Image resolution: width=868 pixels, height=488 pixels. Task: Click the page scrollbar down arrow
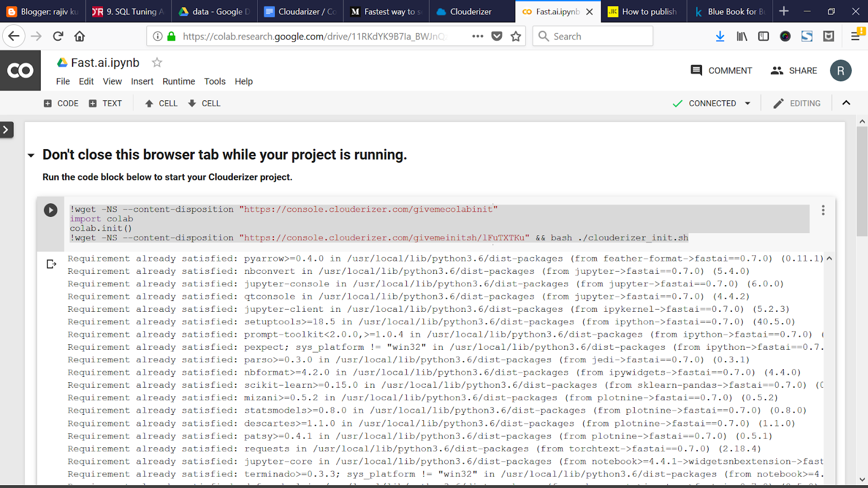click(x=862, y=479)
